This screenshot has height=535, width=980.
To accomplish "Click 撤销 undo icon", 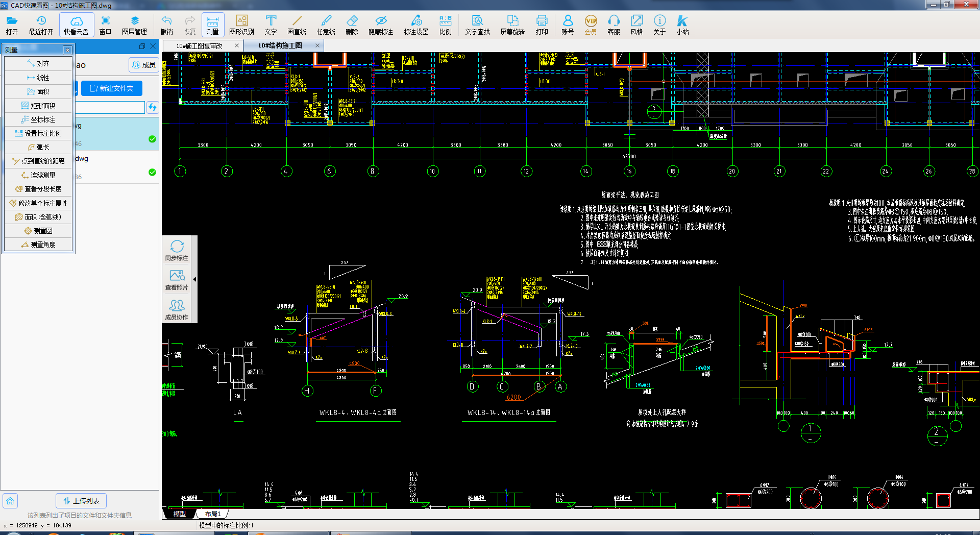I will click(166, 25).
